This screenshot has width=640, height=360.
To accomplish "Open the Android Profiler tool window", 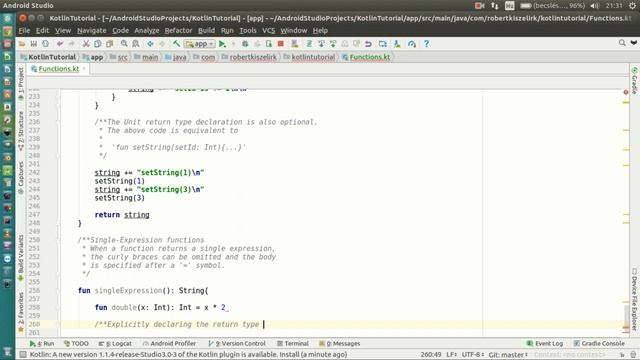I will tap(169, 344).
